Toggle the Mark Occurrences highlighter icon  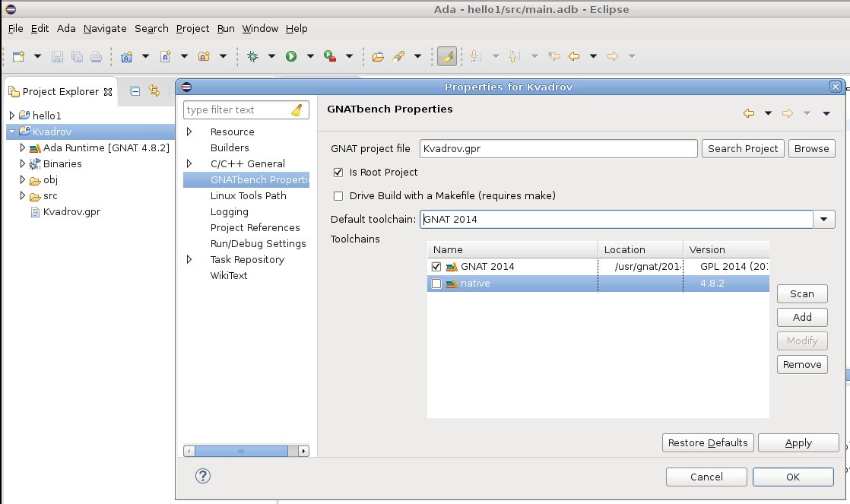(447, 56)
